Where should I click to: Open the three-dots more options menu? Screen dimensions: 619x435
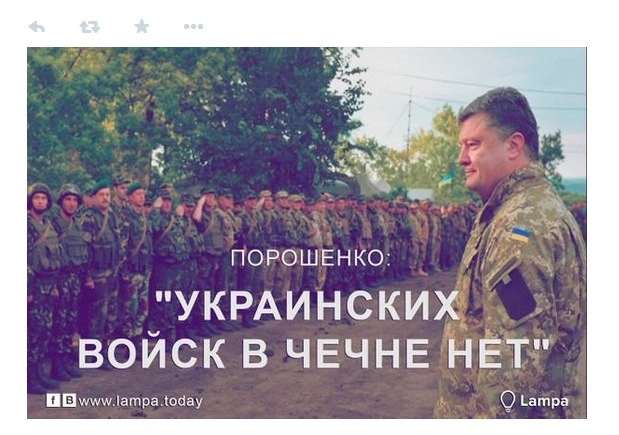[193, 26]
